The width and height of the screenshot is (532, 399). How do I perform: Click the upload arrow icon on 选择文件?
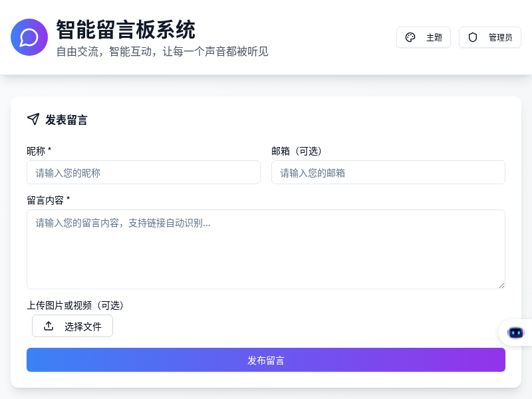coord(48,326)
